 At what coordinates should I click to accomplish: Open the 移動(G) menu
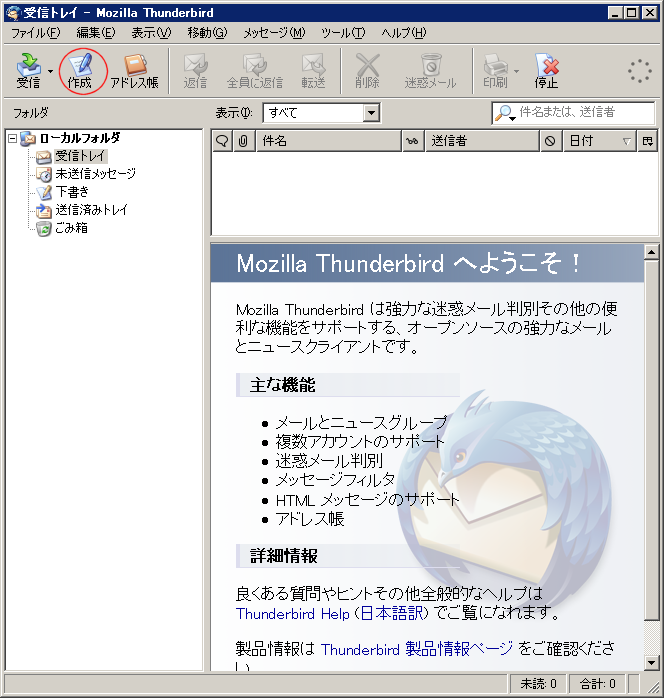click(x=207, y=32)
